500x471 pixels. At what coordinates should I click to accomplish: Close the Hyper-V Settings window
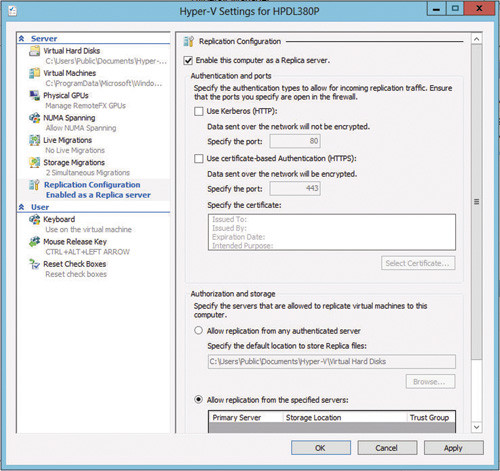coord(479,9)
